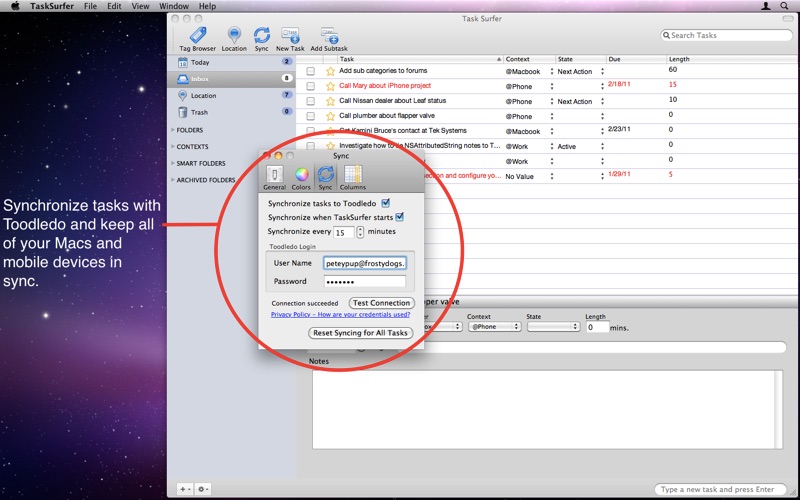Viewport: 800px width, 500px height.
Task: Open Trash in the sidebar
Action: (x=232, y=112)
